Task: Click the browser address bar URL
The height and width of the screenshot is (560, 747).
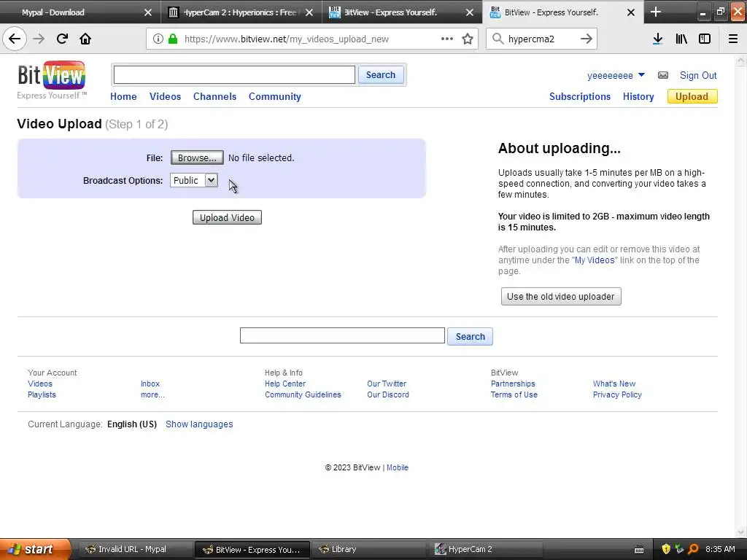Action: click(286, 39)
